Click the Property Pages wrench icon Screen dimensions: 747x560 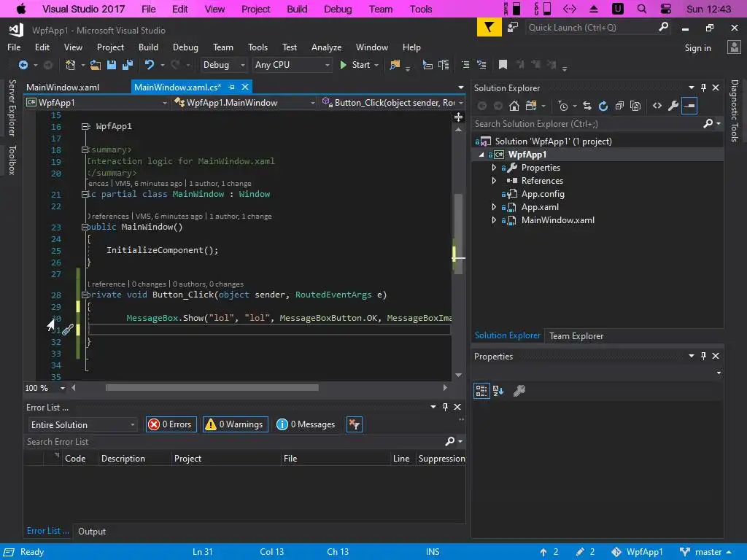[519, 391]
